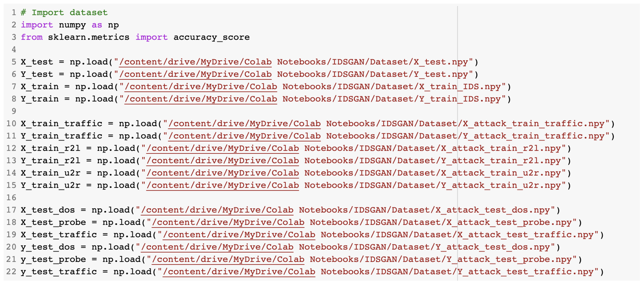Follow the Y_attack_test_probe.npy path link
644x283 pixels.
point(228,259)
